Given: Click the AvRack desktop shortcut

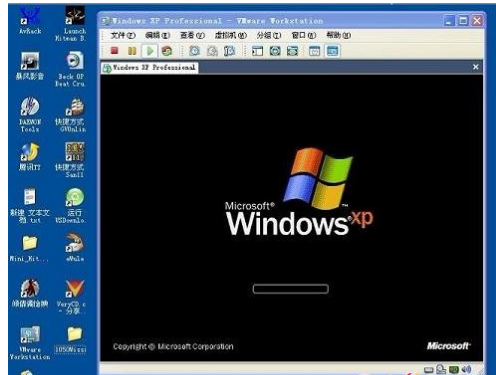Looking at the screenshot, I should tap(30, 20).
